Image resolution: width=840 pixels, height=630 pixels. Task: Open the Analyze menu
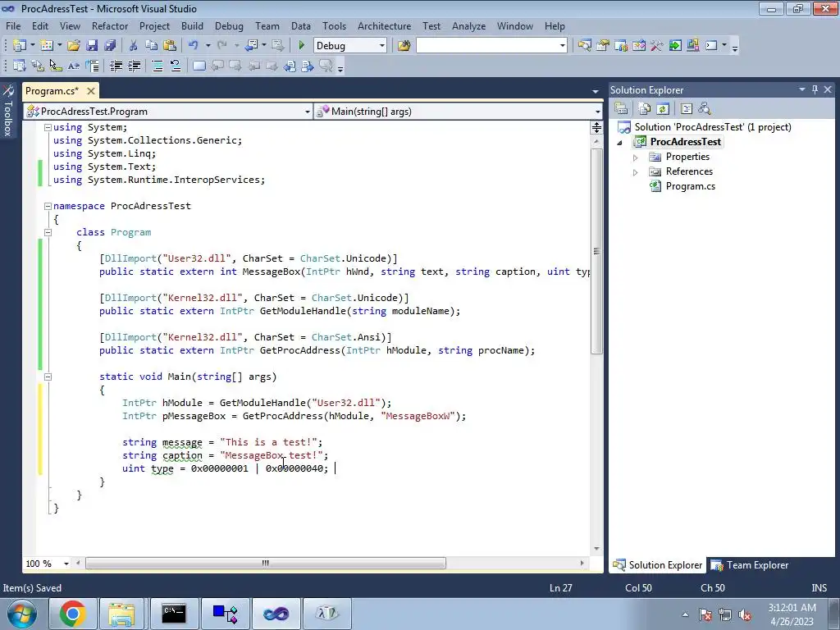(468, 25)
